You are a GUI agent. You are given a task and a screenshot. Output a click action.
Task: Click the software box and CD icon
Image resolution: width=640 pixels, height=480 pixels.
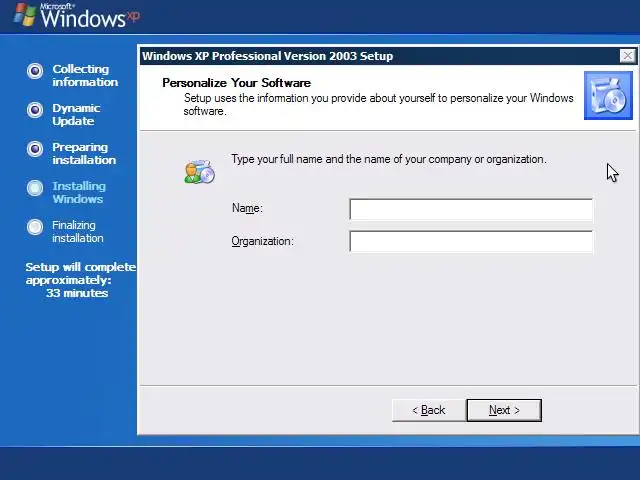[608, 96]
